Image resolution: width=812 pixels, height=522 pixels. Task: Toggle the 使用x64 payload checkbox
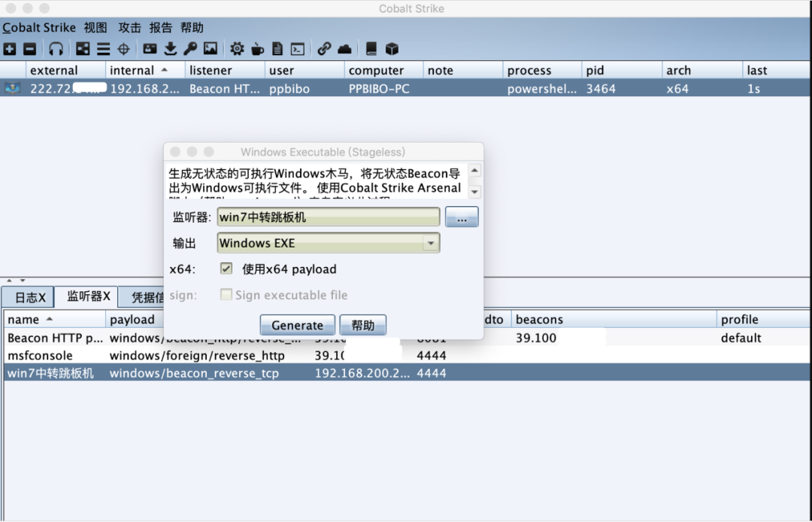tap(226, 269)
